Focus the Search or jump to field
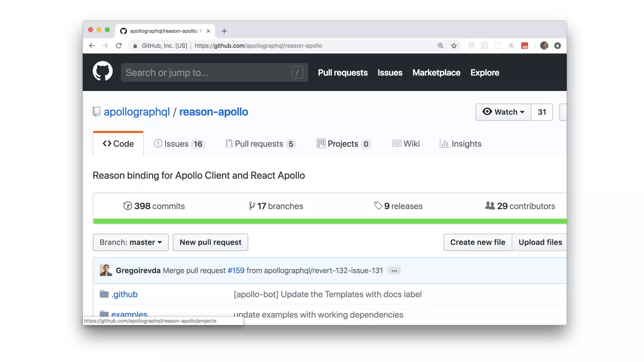 point(208,73)
